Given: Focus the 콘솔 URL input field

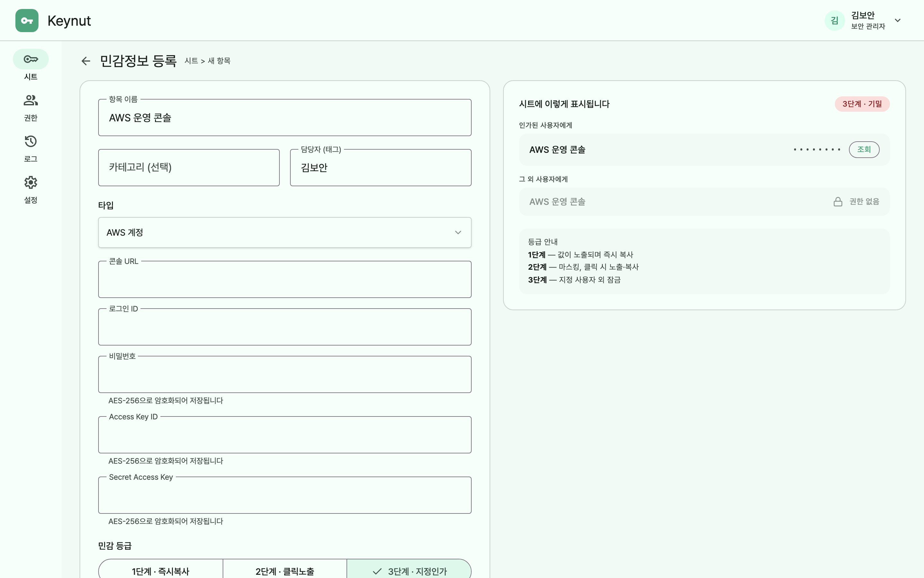Looking at the screenshot, I should click(285, 279).
